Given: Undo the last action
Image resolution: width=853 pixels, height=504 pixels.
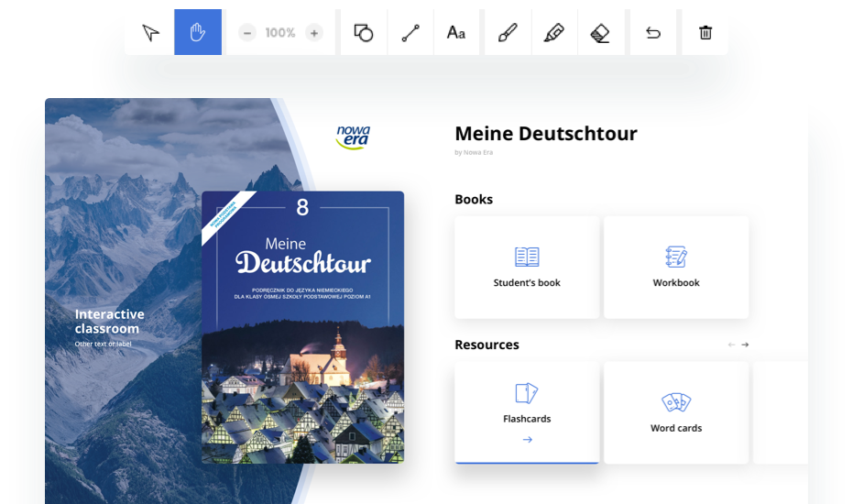Looking at the screenshot, I should 653,33.
